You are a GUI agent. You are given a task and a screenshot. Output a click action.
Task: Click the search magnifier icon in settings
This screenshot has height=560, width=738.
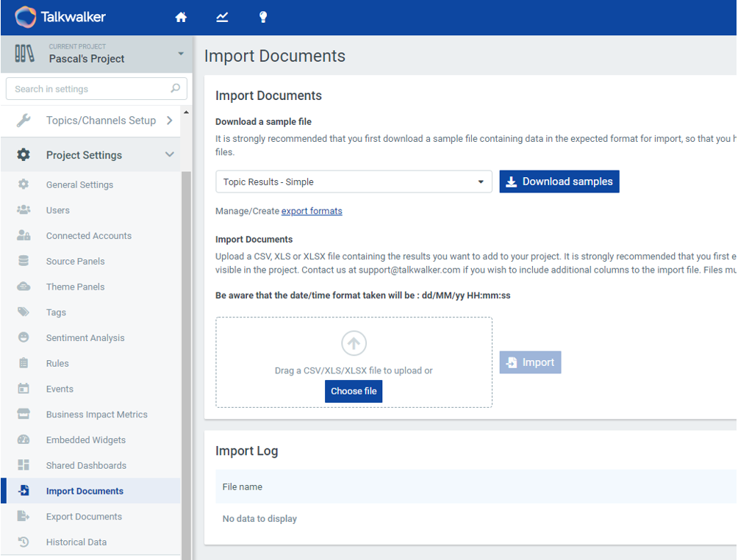[x=175, y=89]
